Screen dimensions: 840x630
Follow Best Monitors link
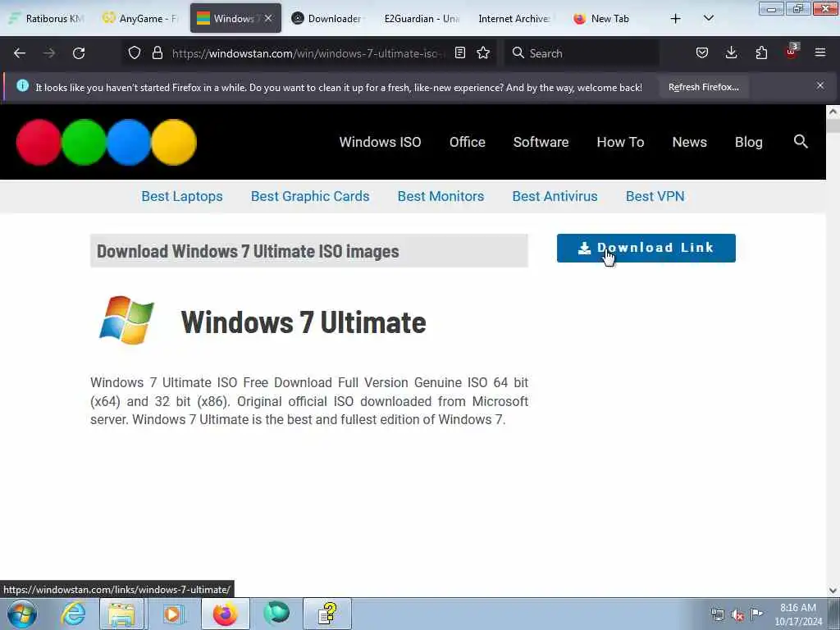(x=441, y=197)
